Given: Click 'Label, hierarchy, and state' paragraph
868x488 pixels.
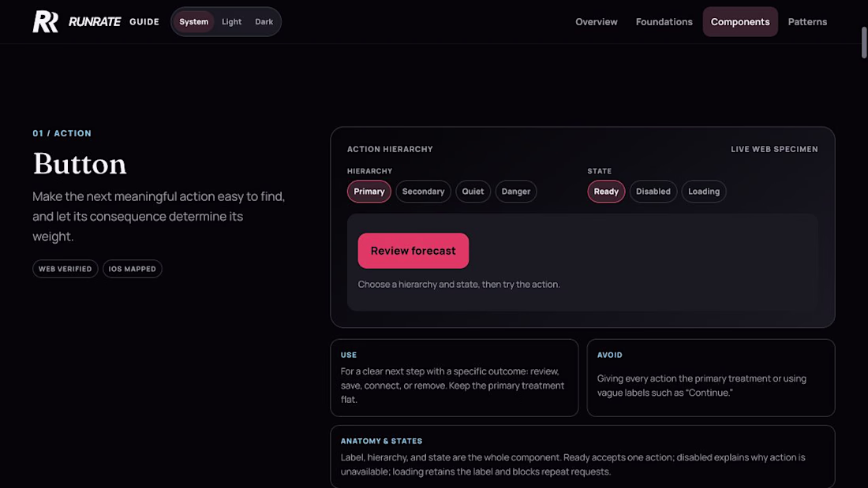Looking at the screenshot, I should (573, 465).
